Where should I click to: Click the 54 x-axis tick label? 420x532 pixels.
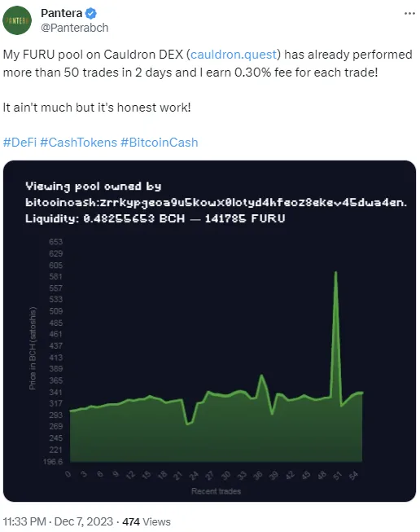click(x=353, y=475)
